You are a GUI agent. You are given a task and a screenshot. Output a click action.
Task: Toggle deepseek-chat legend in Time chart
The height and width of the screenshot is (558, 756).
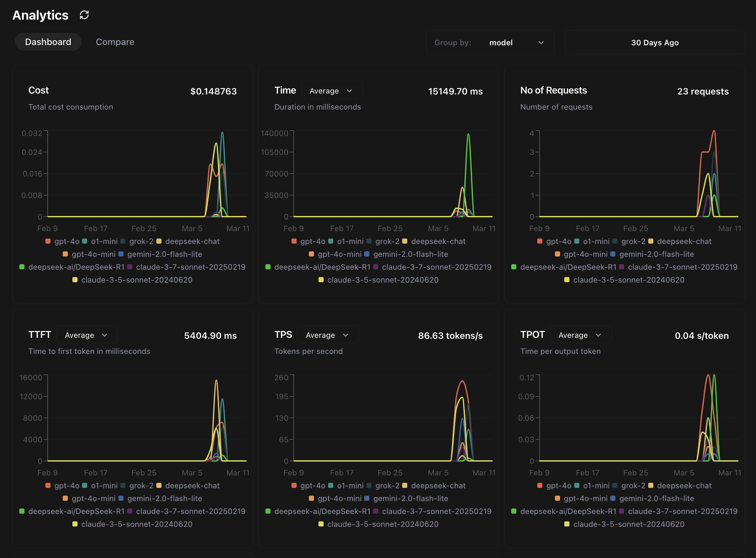tap(434, 241)
